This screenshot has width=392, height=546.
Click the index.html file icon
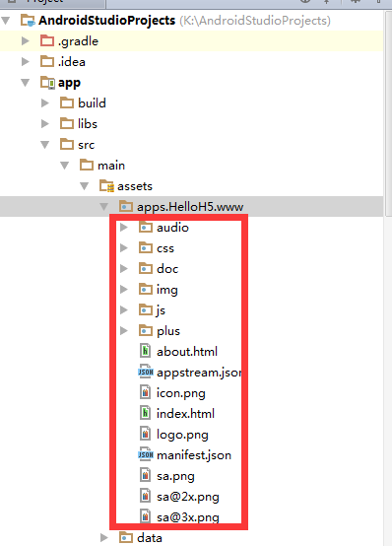pyautogui.click(x=145, y=413)
